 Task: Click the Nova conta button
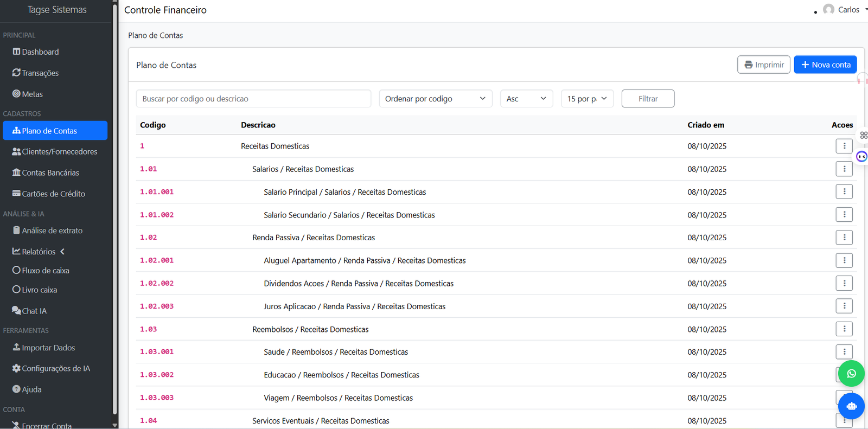click(825, 65)
